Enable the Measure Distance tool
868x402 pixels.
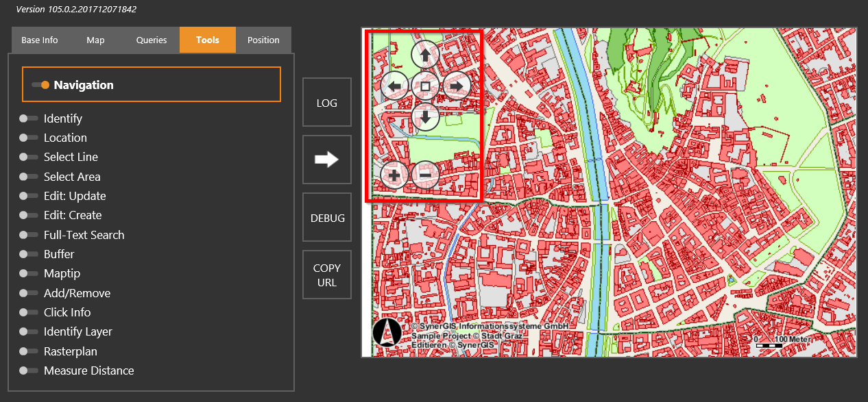pos(29,370)
